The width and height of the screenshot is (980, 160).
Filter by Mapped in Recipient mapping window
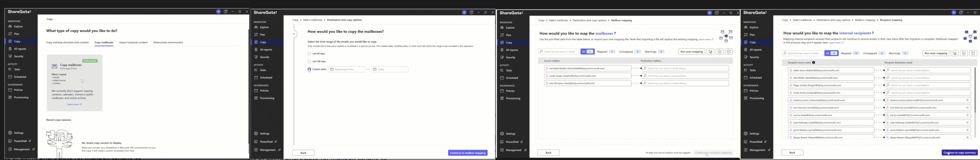click(850, 53)
